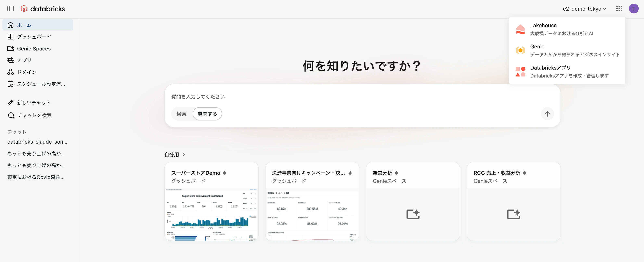
Task: Open the user avatar T menu
Action: tap(633, 9)
